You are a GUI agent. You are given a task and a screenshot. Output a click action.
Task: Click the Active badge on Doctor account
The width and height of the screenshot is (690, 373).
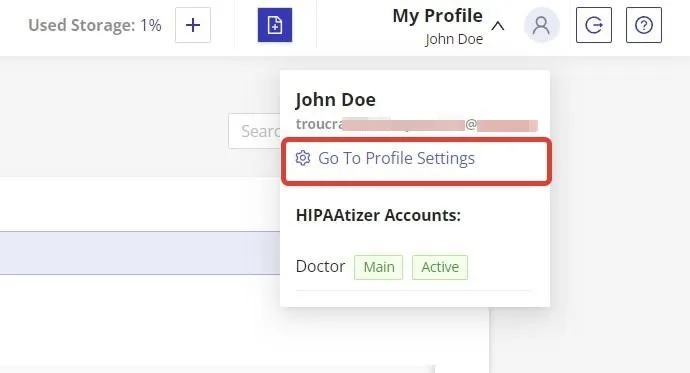(x=440, y=267)
